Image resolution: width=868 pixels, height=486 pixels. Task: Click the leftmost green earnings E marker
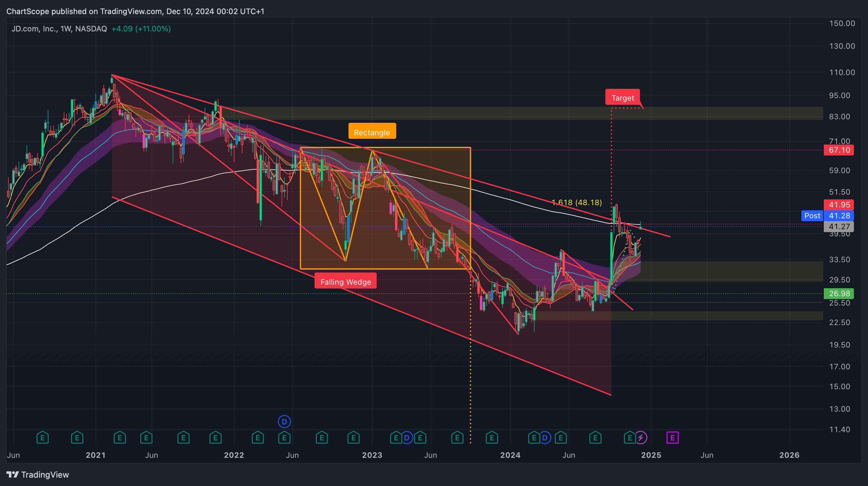[x=43, y=438]
